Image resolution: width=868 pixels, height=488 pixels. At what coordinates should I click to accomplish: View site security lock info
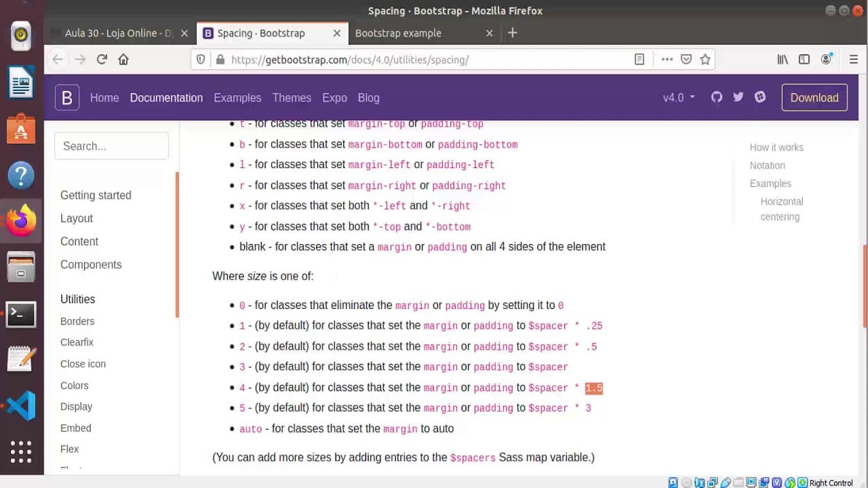click(220, 60)
